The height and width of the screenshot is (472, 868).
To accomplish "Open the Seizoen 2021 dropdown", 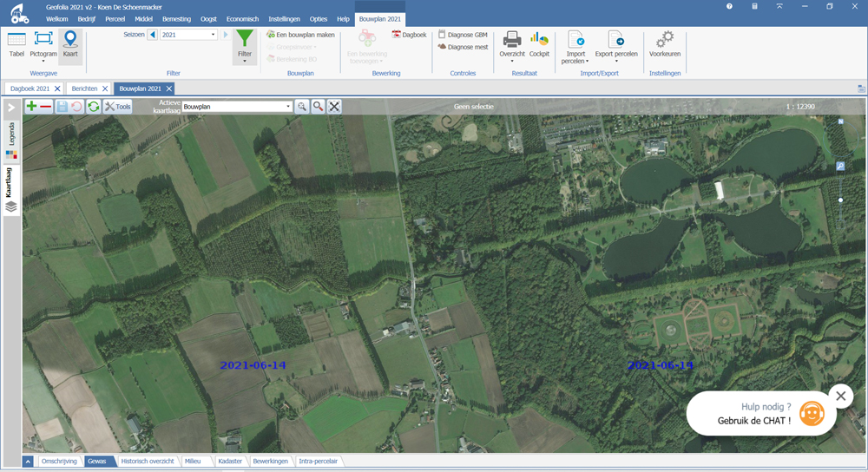I will [188, 35].
